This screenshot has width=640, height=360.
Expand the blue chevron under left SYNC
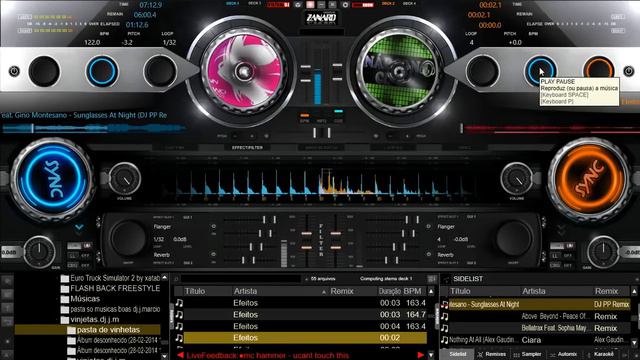click(x=79, y=227)
